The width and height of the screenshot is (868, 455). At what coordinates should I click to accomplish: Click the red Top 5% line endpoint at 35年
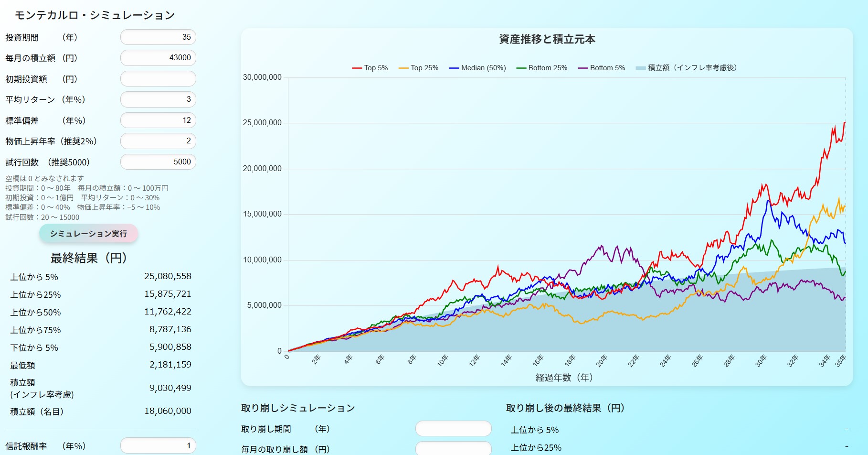(x=845, y=123)
